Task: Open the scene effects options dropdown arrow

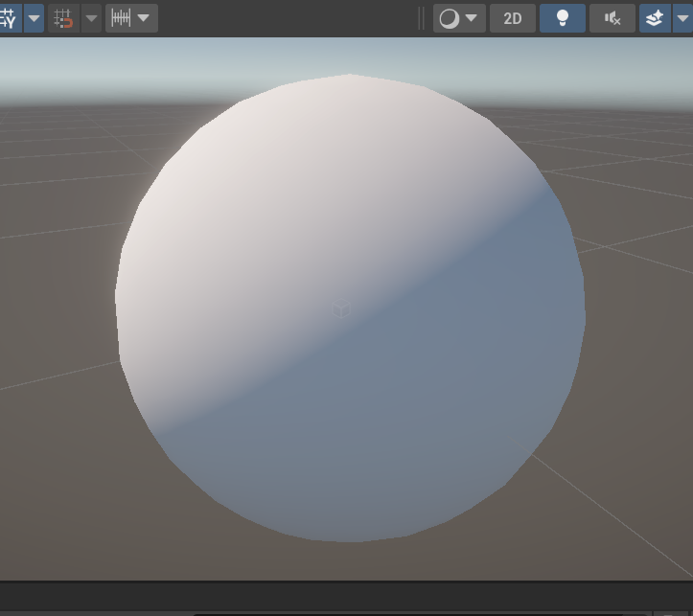Action: (682, 18)
